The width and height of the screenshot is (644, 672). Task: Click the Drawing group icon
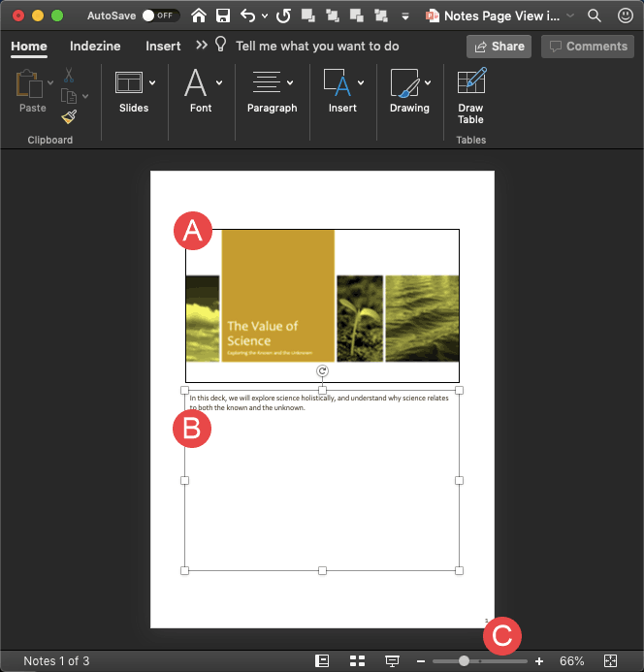(404, 82)
